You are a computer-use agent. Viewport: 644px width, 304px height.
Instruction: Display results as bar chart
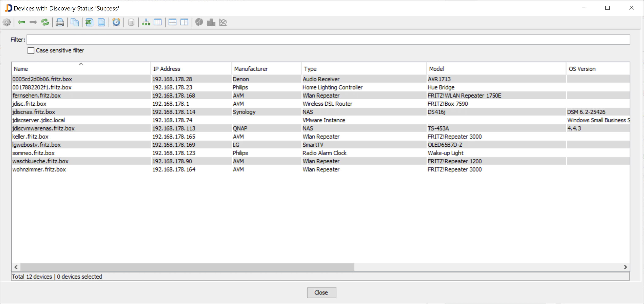coord(211,22)
